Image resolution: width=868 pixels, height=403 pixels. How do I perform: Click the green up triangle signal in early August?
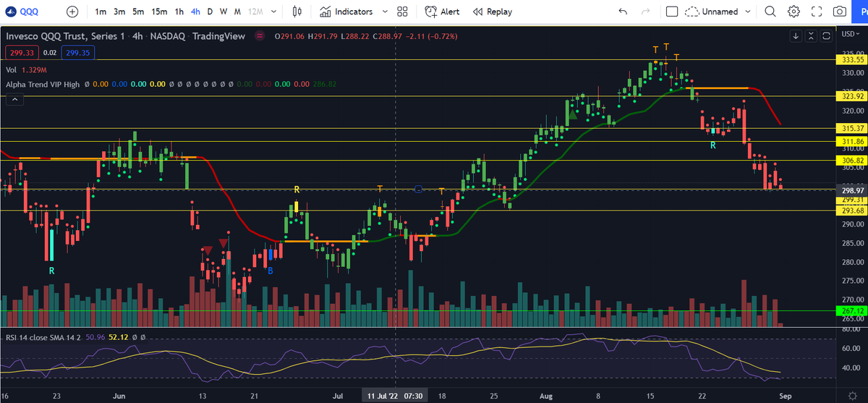point(572,114)
